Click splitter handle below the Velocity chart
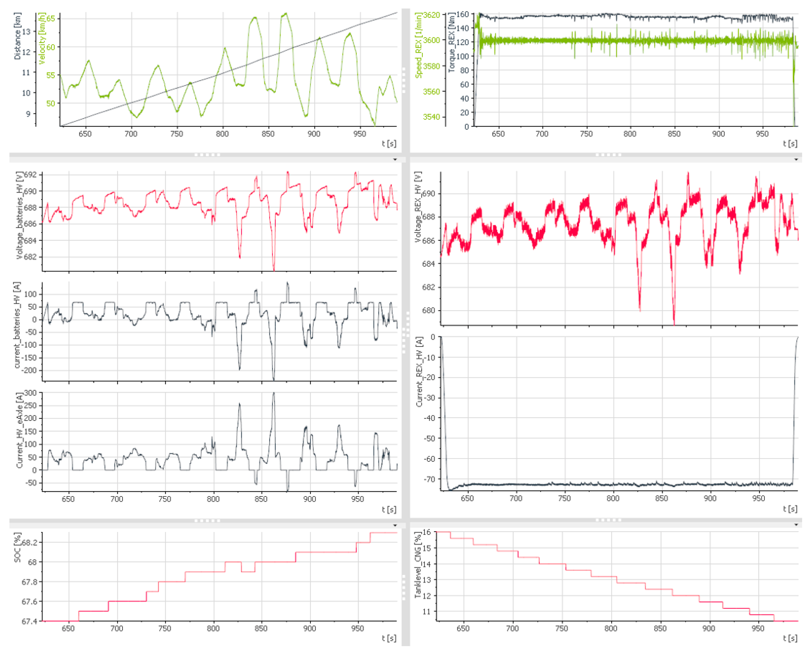 coord(207,155)
